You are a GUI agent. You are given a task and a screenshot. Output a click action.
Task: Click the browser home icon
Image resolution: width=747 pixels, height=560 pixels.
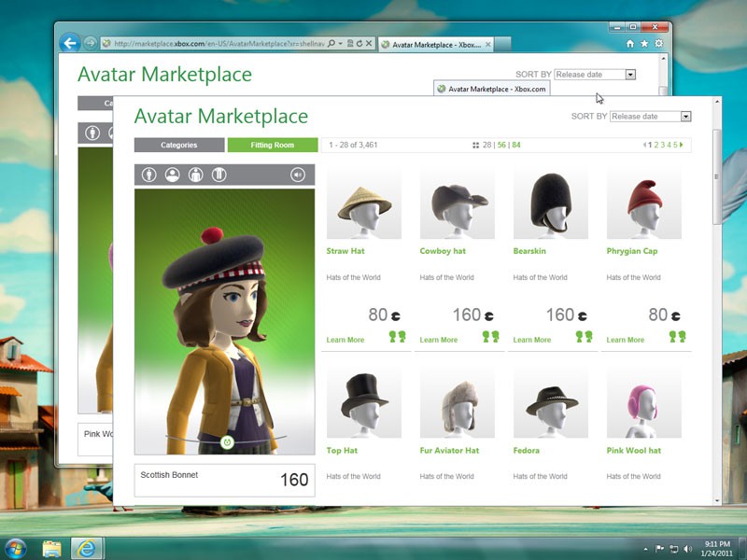pyautogui.click(x=630, y=43)
